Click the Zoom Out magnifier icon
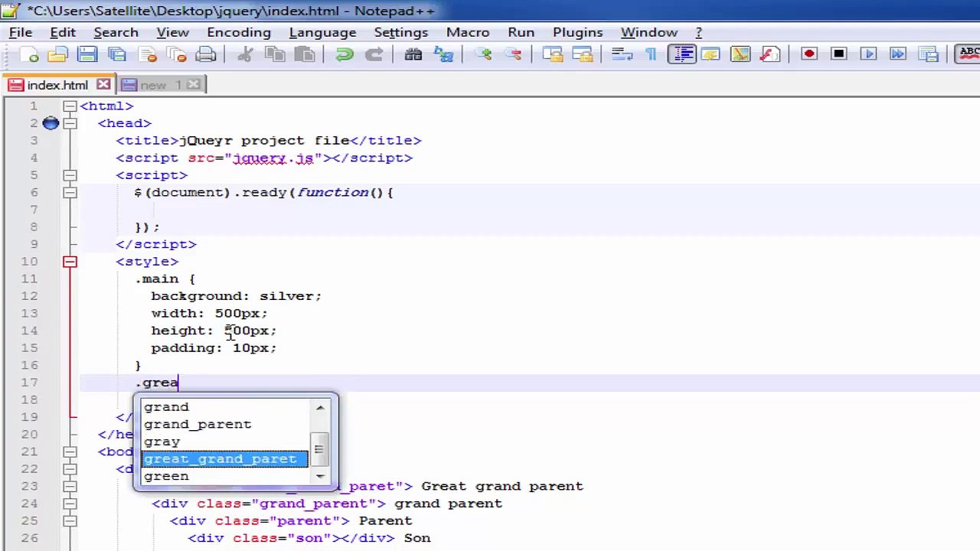Screen dimensions: 980x551 [x=513, y=54]
